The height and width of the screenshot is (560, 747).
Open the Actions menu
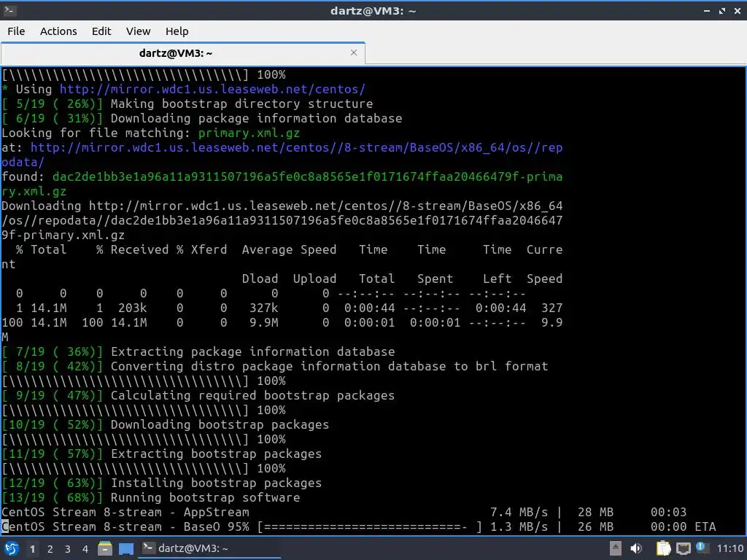[58, 31]
